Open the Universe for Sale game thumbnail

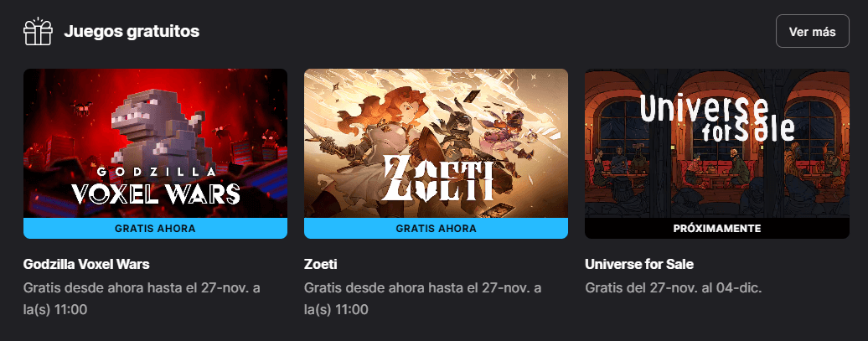(x=717, y=143)
